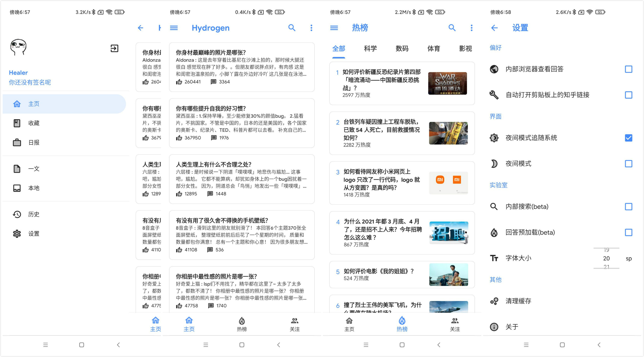Go back from the 设置 screen

click(x=494, y=28)
